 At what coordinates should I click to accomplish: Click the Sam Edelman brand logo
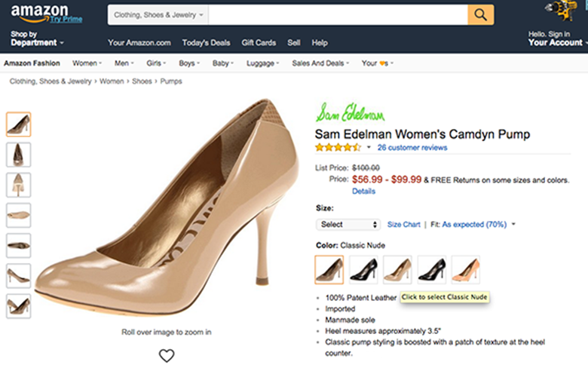click(350, 114)
